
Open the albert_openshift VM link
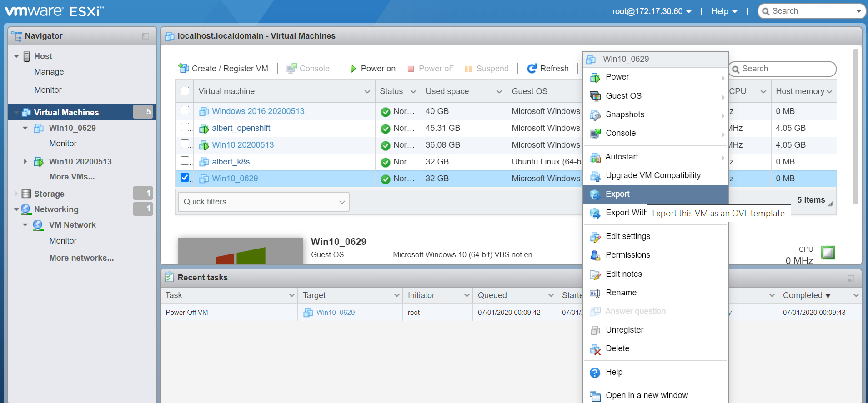(241, 128)
